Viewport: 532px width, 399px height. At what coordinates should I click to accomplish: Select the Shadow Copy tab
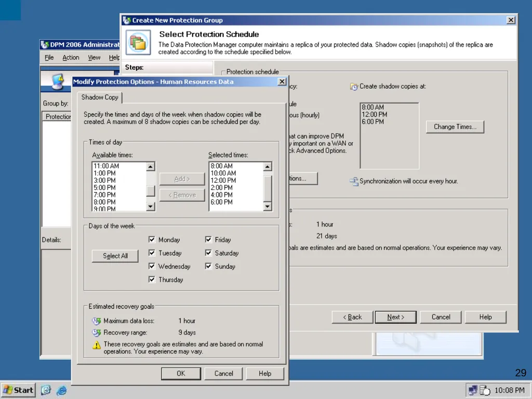[100, 97]
